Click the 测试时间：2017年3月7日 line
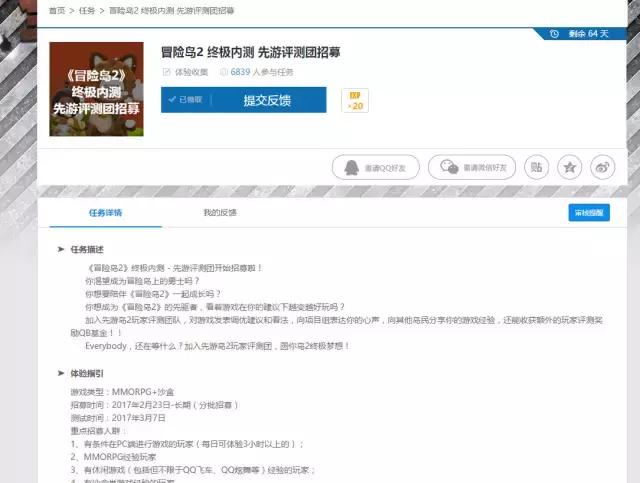The image size is (640, 483). click(118, 418)
